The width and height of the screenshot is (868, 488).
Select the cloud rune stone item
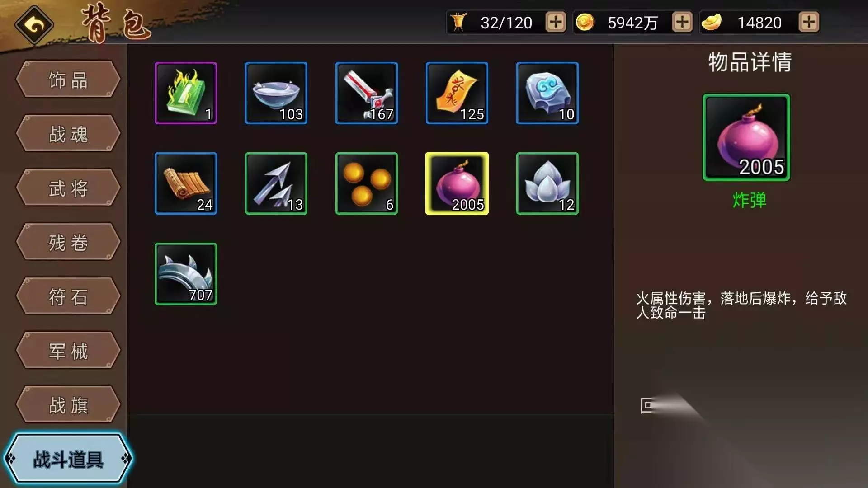pos(547,93)
